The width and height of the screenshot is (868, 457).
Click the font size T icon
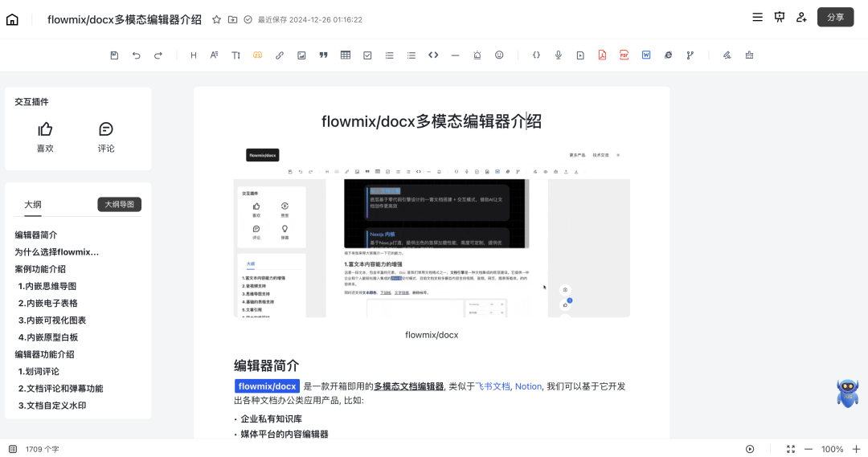tap(235, 55)
